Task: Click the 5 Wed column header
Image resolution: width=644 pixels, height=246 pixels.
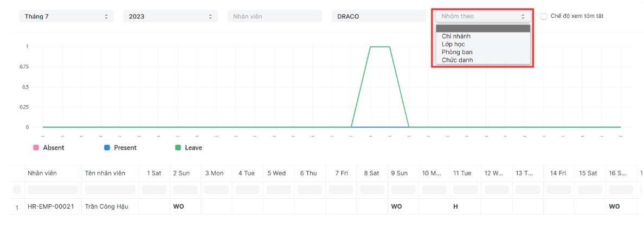Action: click(279, 173)
